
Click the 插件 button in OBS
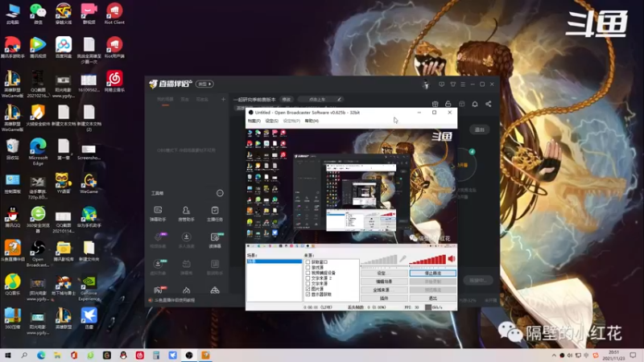pos(384,298)
